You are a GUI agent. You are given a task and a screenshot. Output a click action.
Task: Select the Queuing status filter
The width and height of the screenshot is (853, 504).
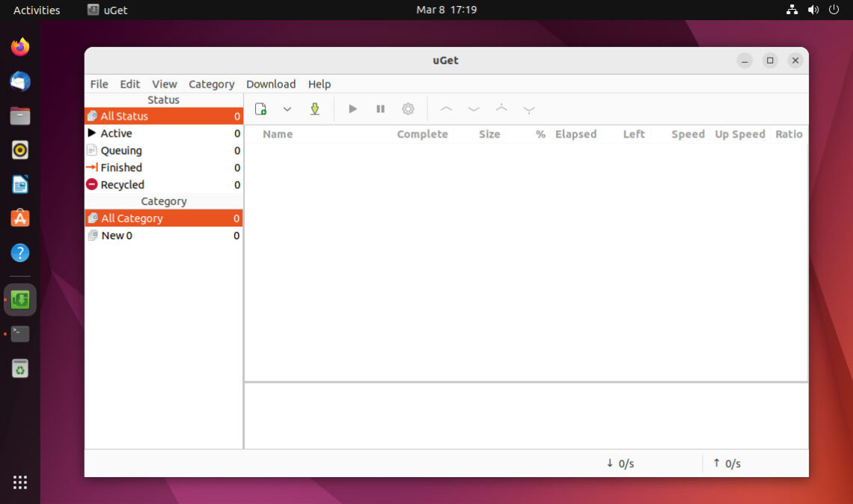[164, 150]
